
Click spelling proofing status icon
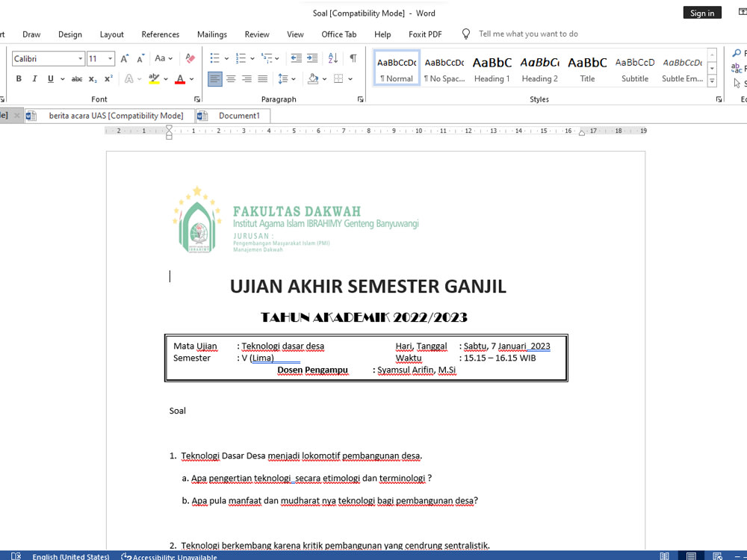pyautogui.click(x=16, y=556)
